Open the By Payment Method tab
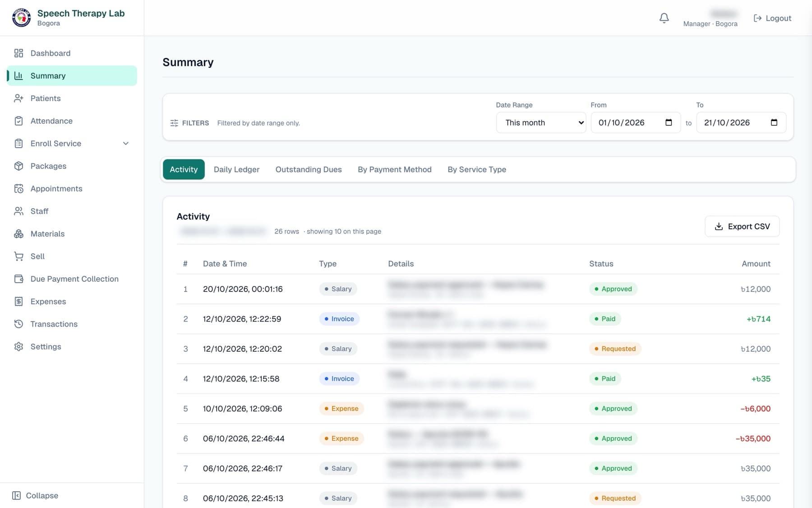This screenshot has width=812, height=508. click(395, 169)
